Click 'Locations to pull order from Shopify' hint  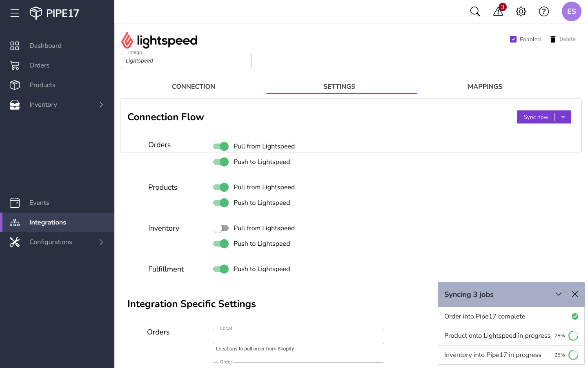(x=255, y=349)
